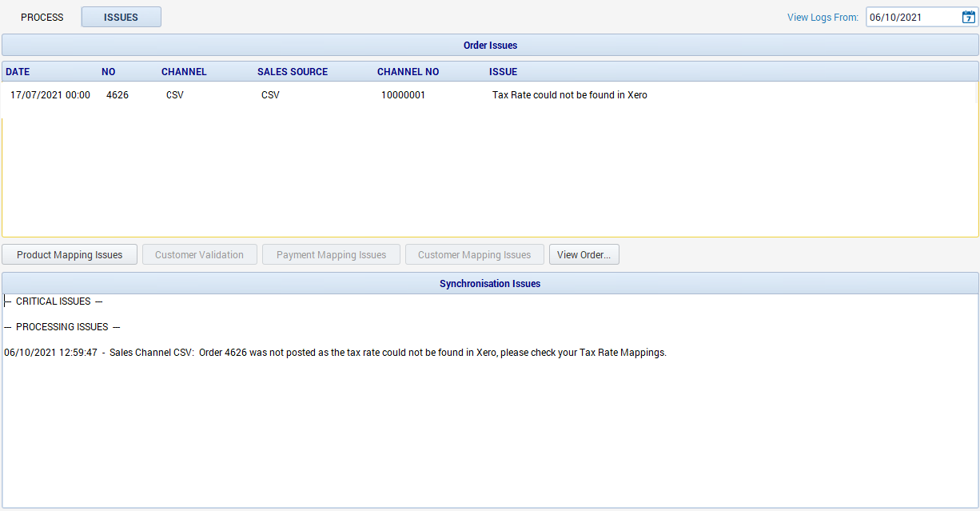Image resolution: width=980 pixels, height=511 pixels.
Task: Sort by the SALES SOURCE column header
Action: click(x=293, y=72)
